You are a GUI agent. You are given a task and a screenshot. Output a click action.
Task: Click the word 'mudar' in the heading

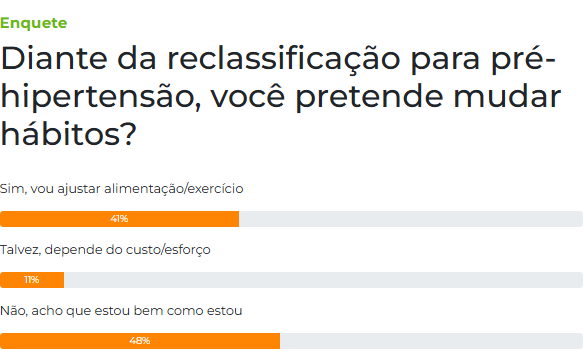[x=507, y=96]
